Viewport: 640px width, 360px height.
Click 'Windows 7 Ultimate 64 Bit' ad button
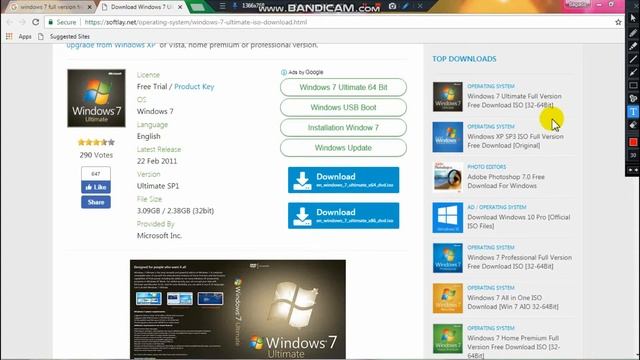343,87
